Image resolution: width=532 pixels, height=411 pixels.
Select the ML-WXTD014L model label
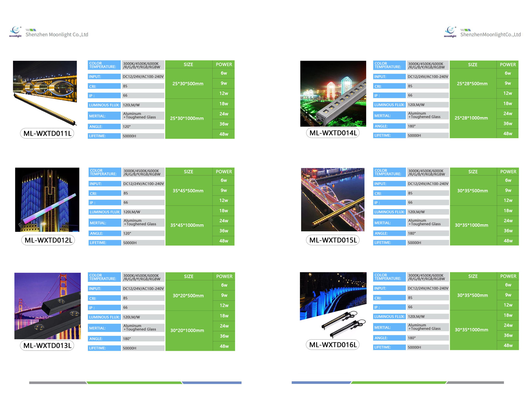point(333,133)
